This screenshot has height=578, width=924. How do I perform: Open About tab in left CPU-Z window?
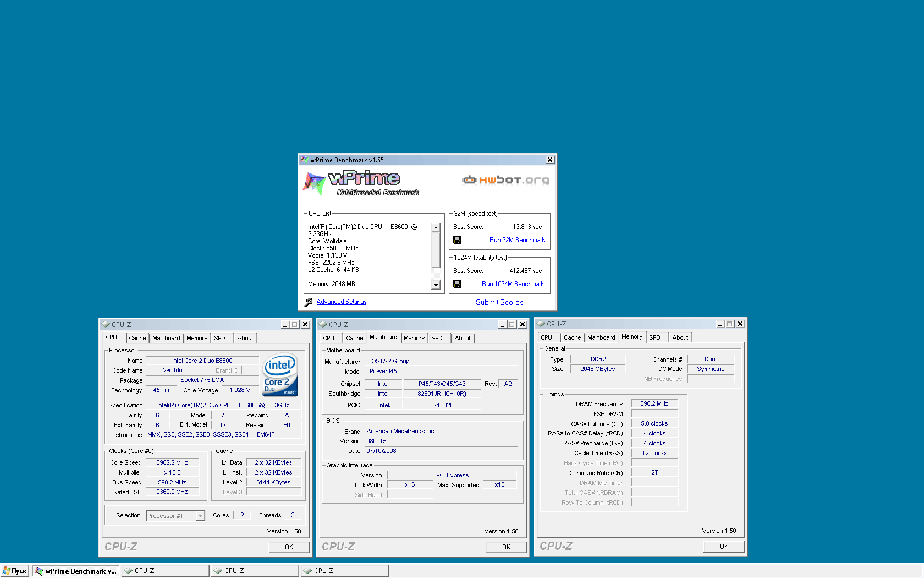(x=245, y=338)
